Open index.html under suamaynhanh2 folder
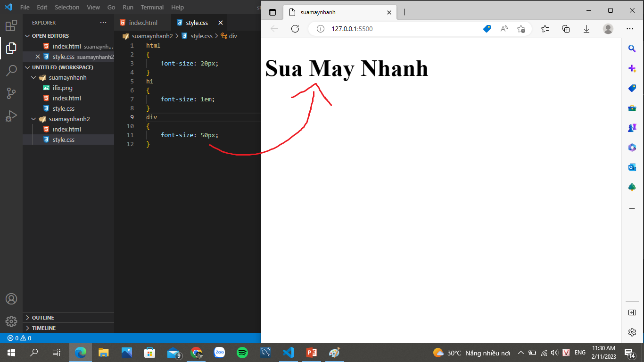 pyautogui.click(x=68, y=130)
